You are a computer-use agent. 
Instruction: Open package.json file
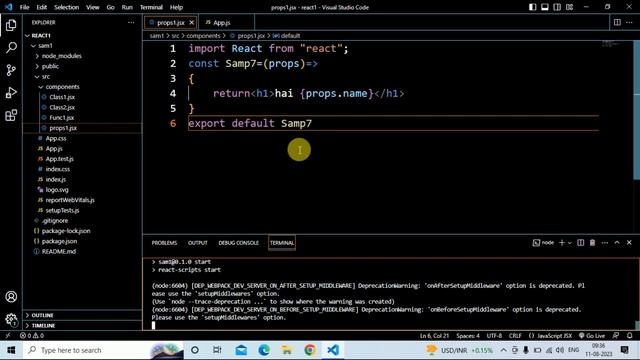(82, 241)
